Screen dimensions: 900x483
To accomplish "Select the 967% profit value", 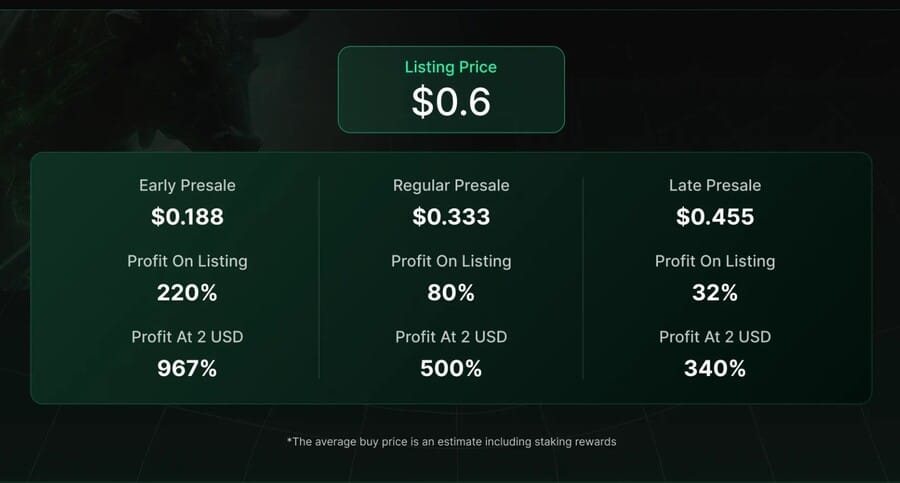I will tap(187, 369).
